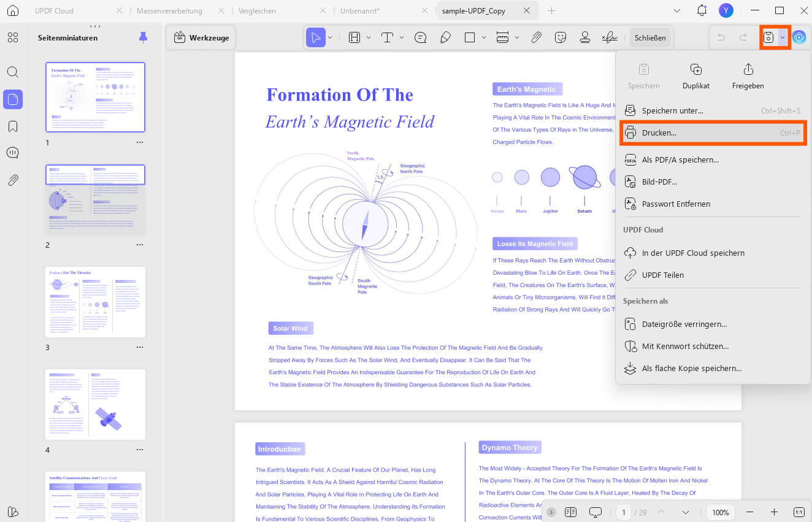
Task: Select the text comment tool
Action: 388,37
